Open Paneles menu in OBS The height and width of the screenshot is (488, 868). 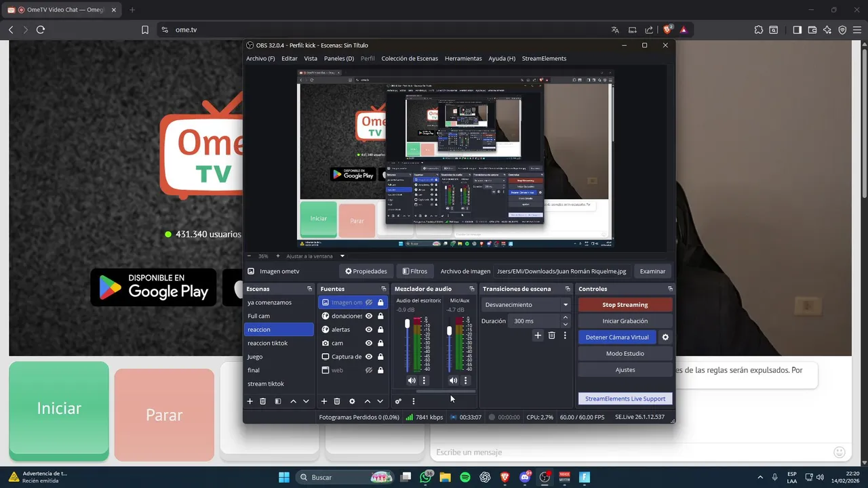[339, 58]
